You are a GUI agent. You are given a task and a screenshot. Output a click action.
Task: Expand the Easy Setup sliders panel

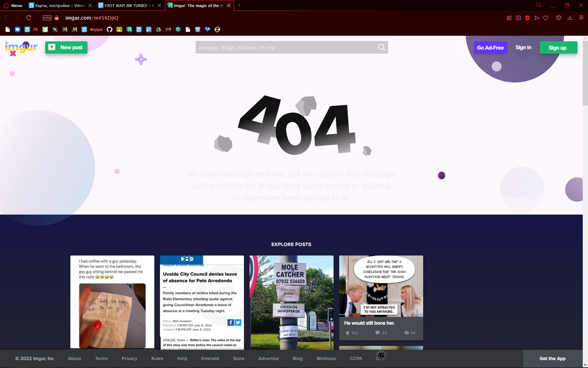click(x=581, y=18)
